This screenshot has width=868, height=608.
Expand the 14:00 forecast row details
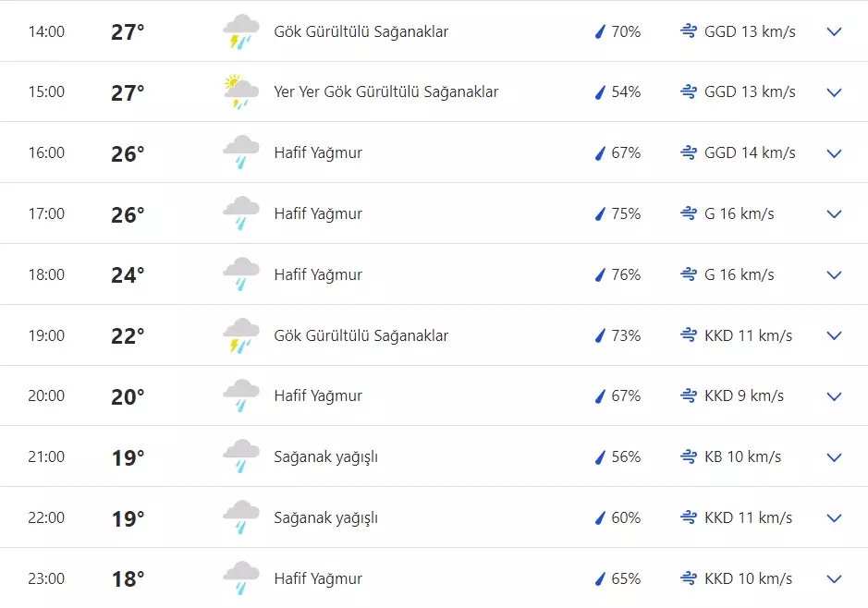point(834,30)
